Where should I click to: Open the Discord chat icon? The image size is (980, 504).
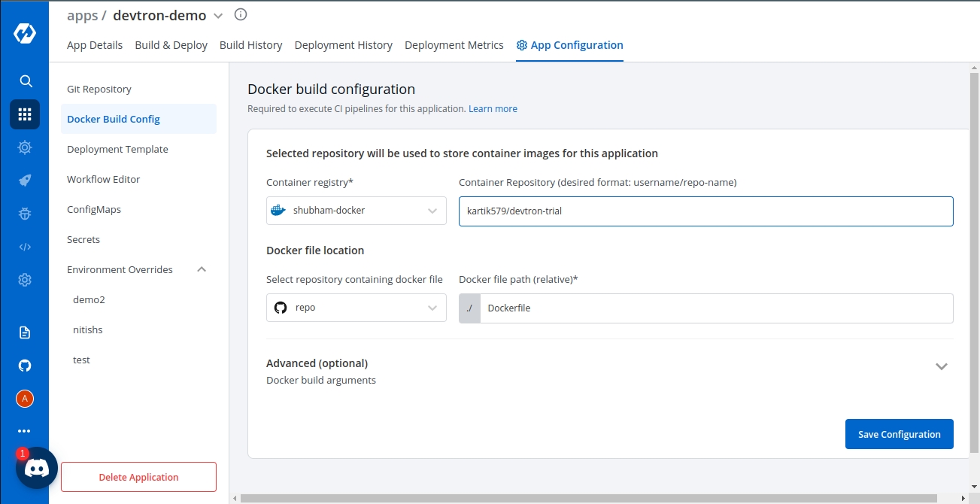coord(37,468)
